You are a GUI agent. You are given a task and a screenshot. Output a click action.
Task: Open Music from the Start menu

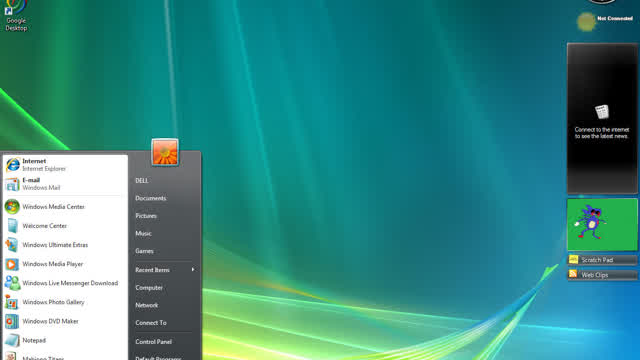(x=143, y=233)
